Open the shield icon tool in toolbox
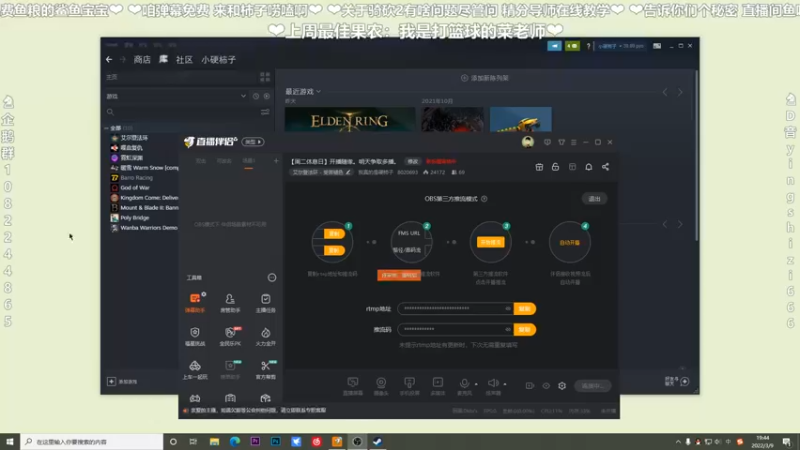The width and height of the screenshot is (800, 450). coord(194,336)
